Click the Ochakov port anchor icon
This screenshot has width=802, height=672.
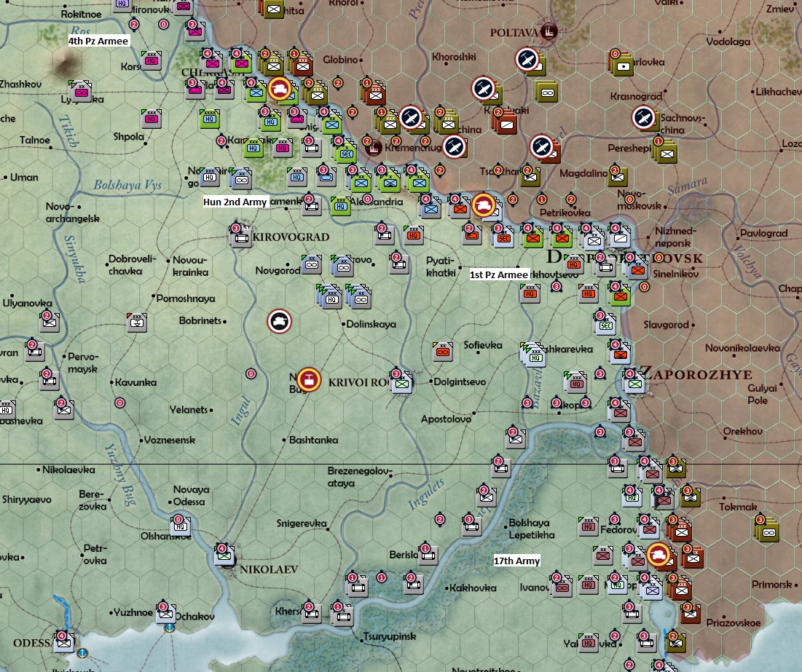pyautogui.click(x=170, y=628)
